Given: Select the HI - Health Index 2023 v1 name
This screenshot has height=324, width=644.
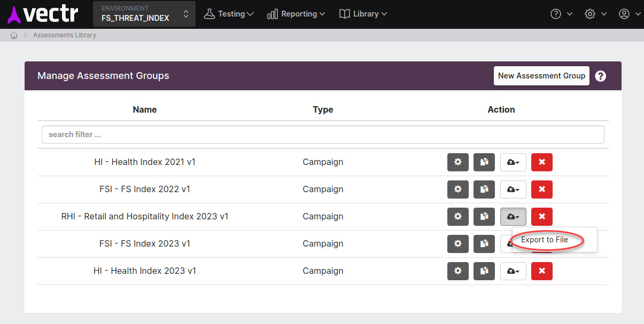Looking at the screenshot, I should 145,271.
